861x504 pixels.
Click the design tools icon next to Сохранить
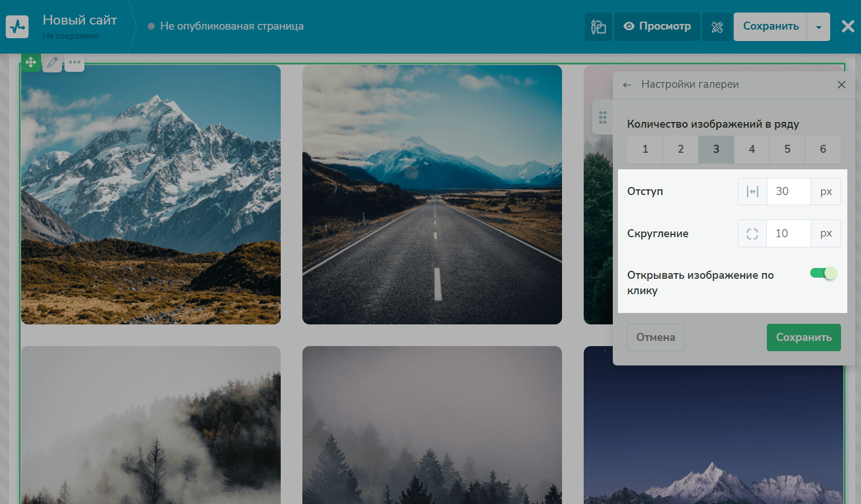point(717,27)
